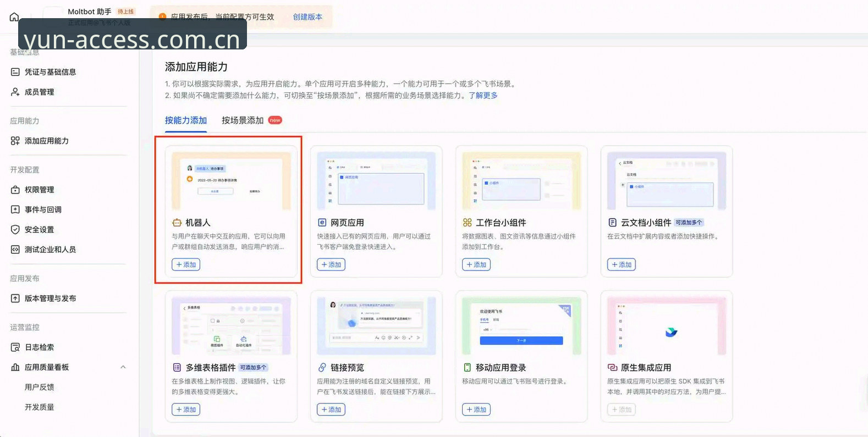The height and width of the screenshot is (437, 868).
Task: Click the 应用质量看板 chart icon
Action: (x=15, y=367)
